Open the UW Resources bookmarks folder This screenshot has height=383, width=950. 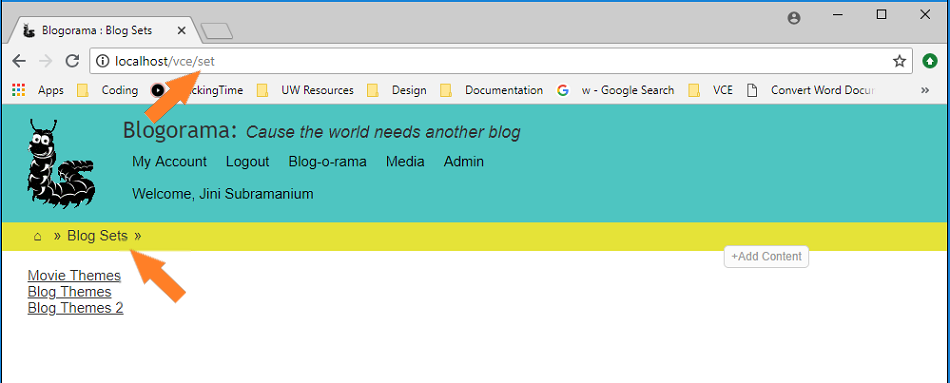[x=305, y=90]
